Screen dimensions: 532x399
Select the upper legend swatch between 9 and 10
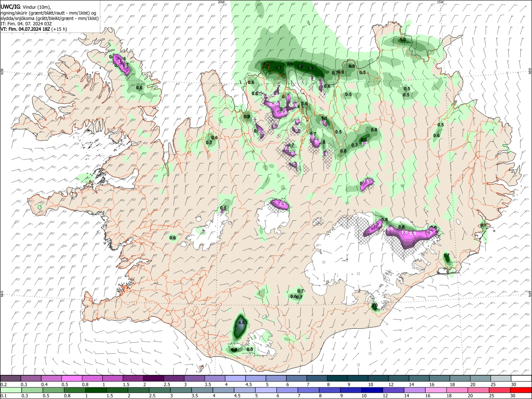coord(358,378)
